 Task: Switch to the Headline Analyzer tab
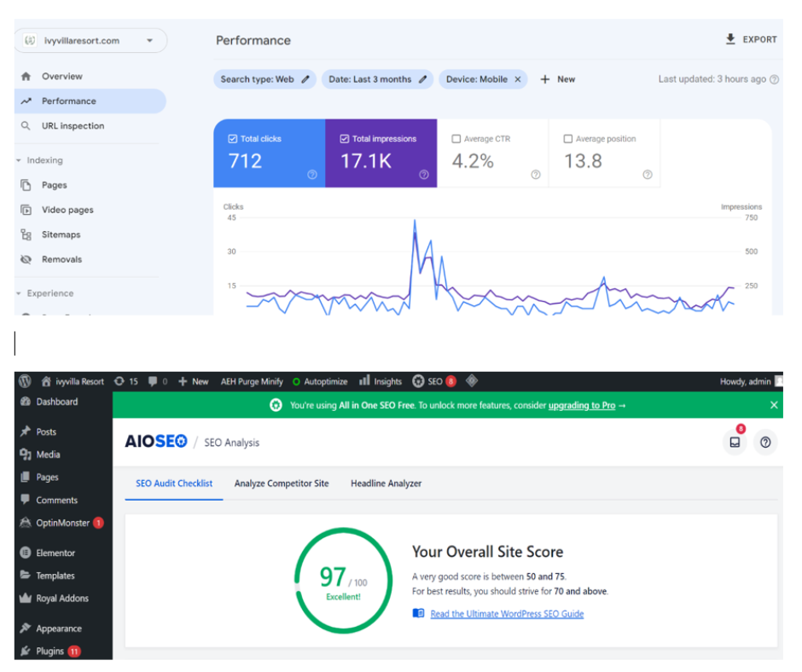[386, 484]
